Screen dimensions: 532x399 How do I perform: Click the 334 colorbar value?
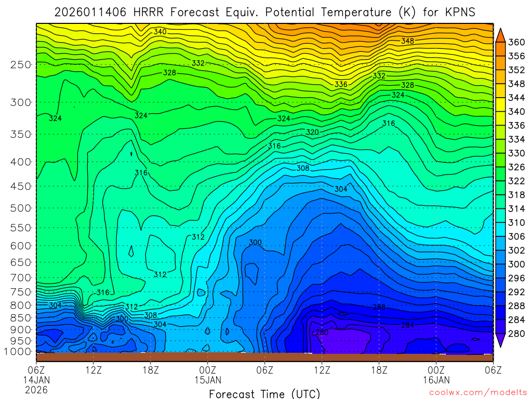[x=516, y=139]
